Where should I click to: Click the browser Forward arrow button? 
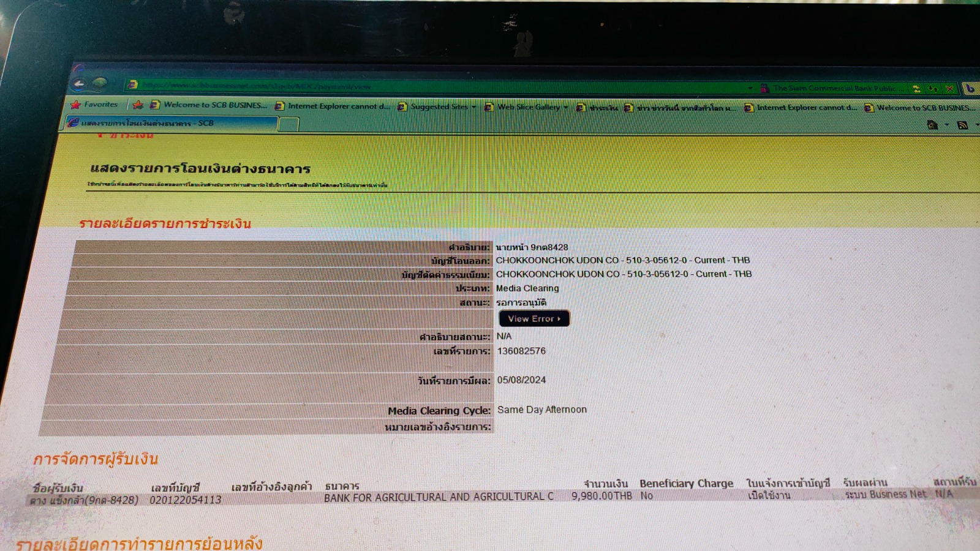click(100, 83)
